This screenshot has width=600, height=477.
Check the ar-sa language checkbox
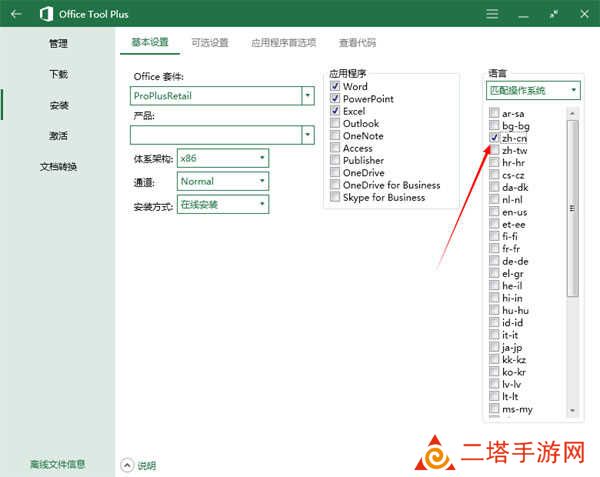click(x=494, y=113)
